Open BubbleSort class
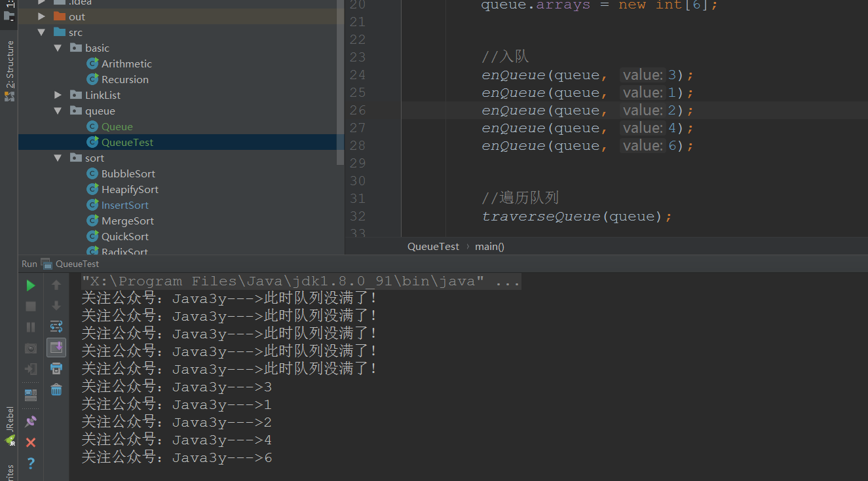This screenshot has height=481, width=868. coord(128,173)
